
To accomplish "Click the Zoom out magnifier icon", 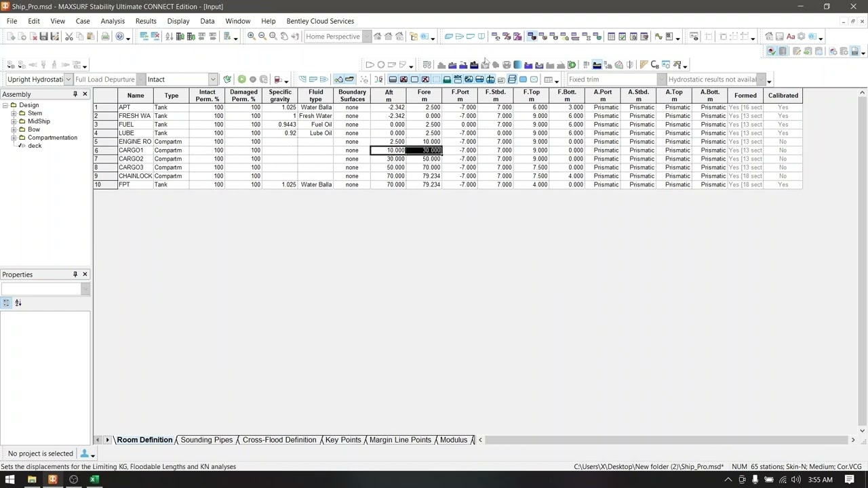I will click(262, 37).
